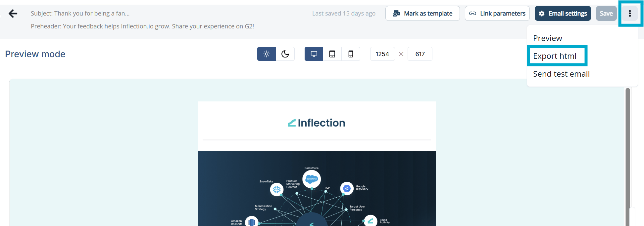Click the back arrow icon
The width and height of the screenshot is (644, 226).
(x=13, y=14)
